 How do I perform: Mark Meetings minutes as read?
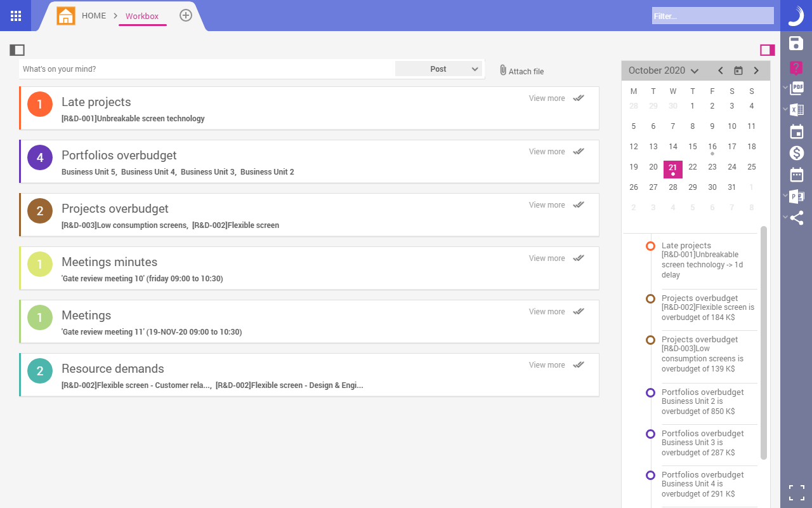pos(578,258)
